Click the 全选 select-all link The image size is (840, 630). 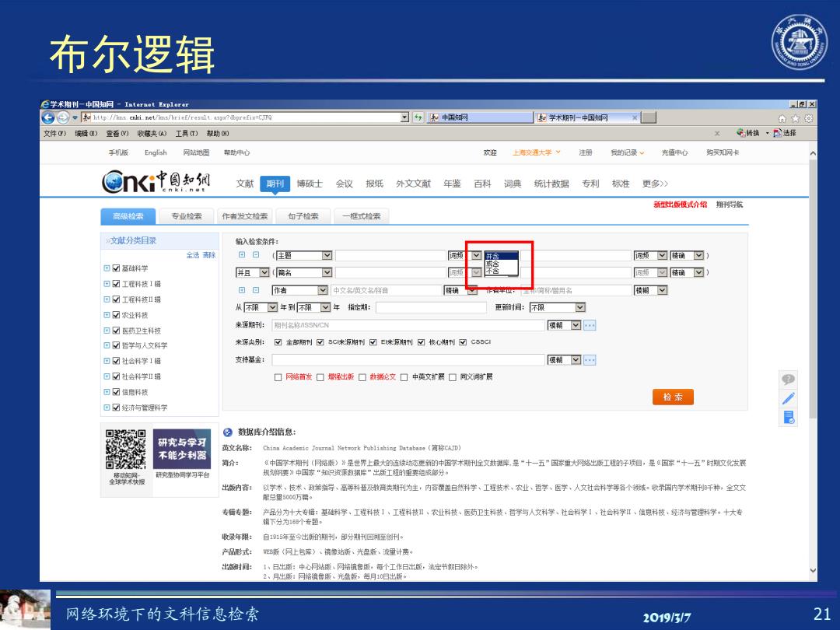[x=193, y=255]
